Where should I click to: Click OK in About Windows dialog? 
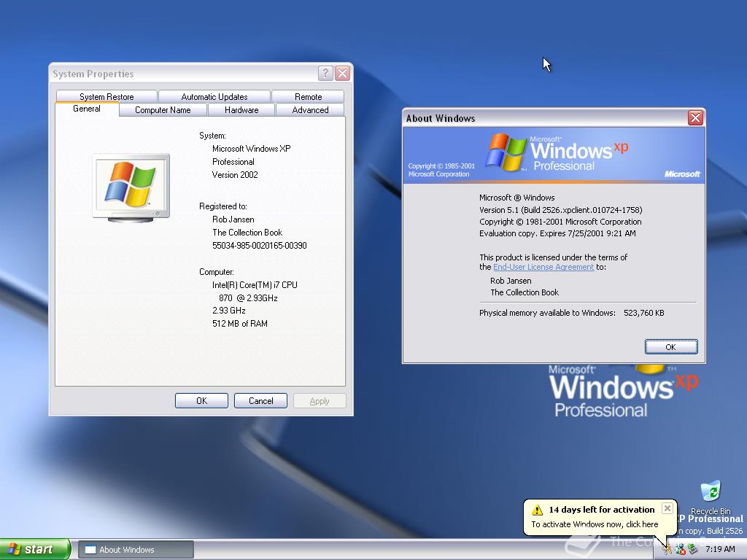pyautogui.click(x=671, y=346)
